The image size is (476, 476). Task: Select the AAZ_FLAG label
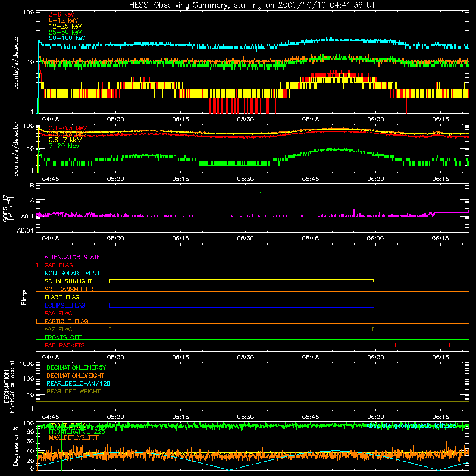click(58, 329)
